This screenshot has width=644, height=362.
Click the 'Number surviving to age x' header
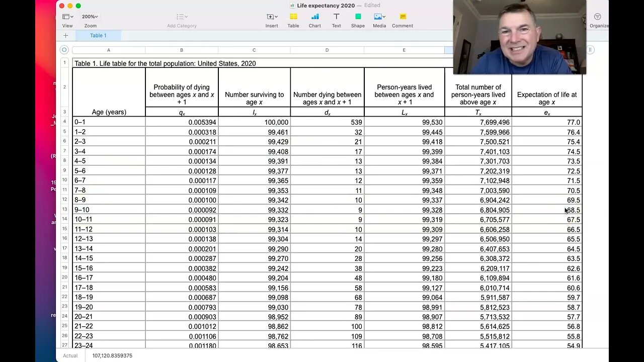[x=254, y=87]
